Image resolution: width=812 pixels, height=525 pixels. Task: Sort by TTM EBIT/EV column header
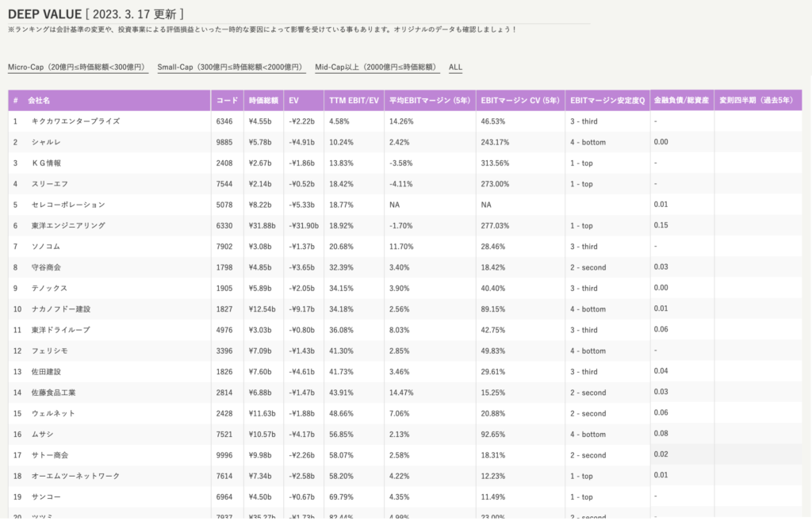point(354,101)
